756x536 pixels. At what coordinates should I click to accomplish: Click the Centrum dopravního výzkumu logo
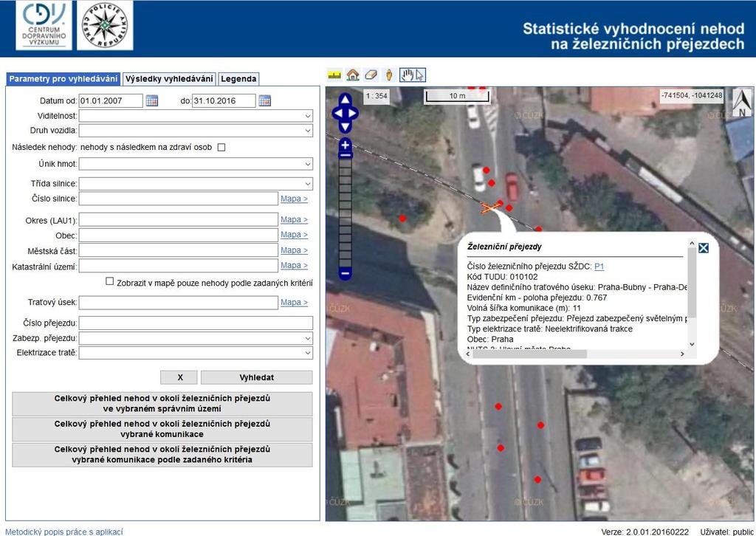coord(44,25)
